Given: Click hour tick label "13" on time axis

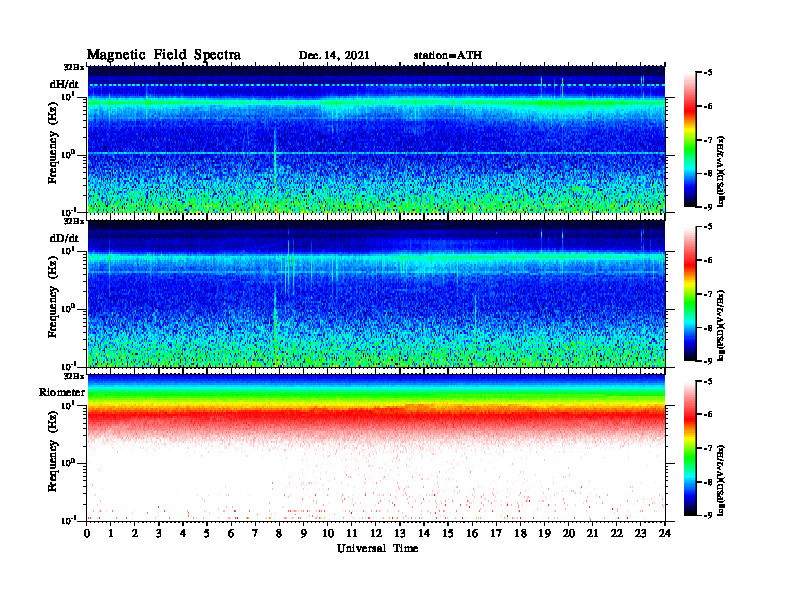Looking at the screenshot, I should pyautogui.click(x=400, y=534).
